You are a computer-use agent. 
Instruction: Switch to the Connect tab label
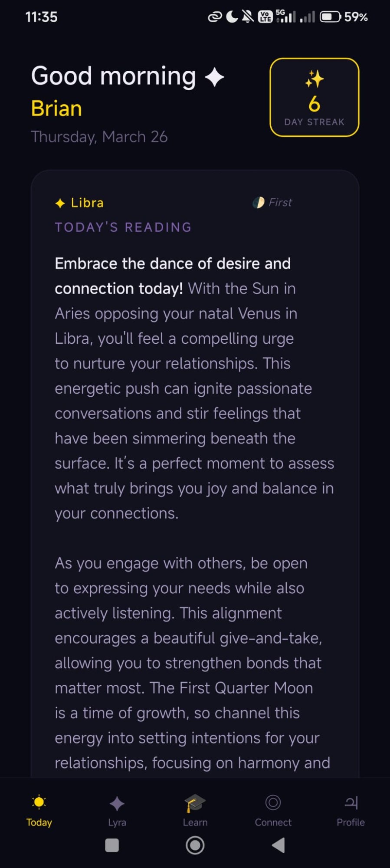[273, 822]
